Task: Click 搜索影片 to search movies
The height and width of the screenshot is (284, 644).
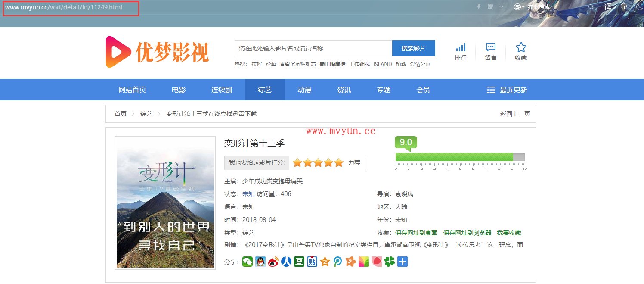Action: click(x=413, y=48)
